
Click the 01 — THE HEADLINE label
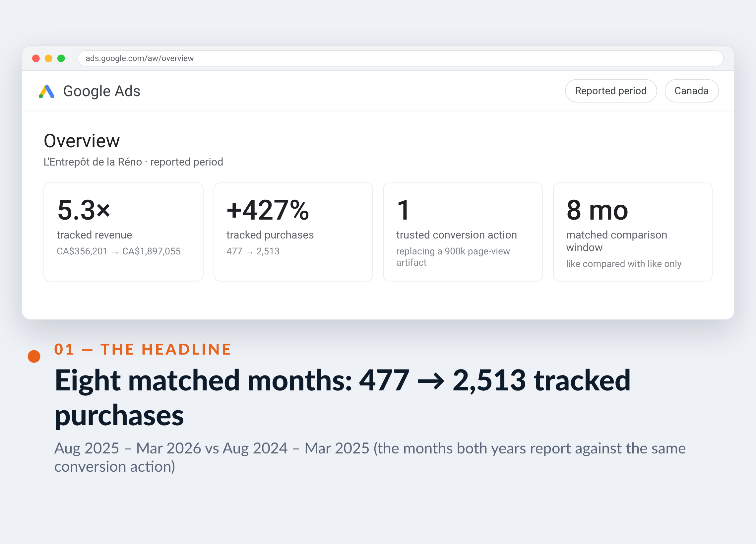click(x=143, y=349)
